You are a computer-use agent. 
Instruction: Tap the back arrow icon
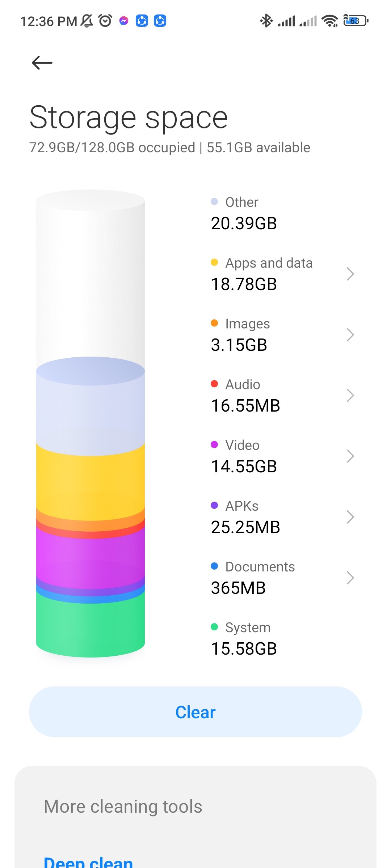click(x=42, y=63)
